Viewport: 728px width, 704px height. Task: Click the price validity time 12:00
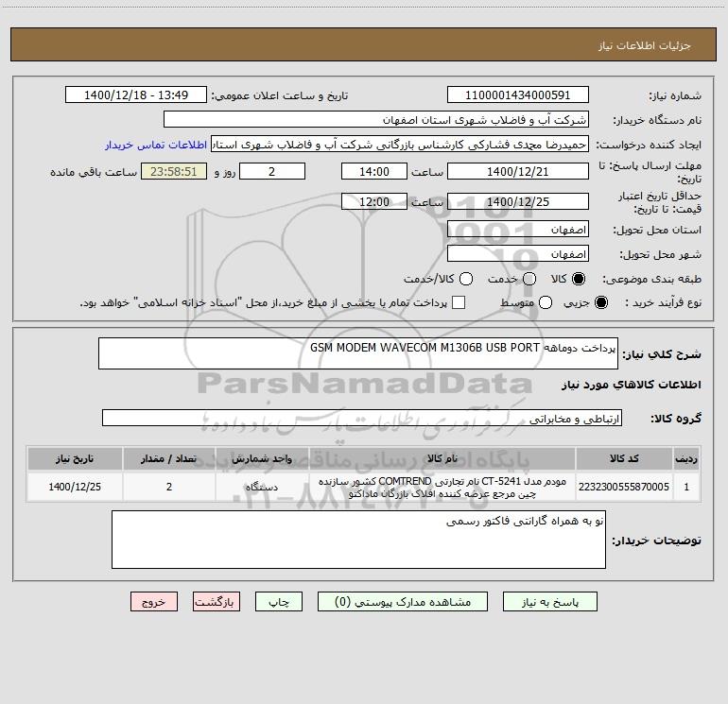(374, 201)
